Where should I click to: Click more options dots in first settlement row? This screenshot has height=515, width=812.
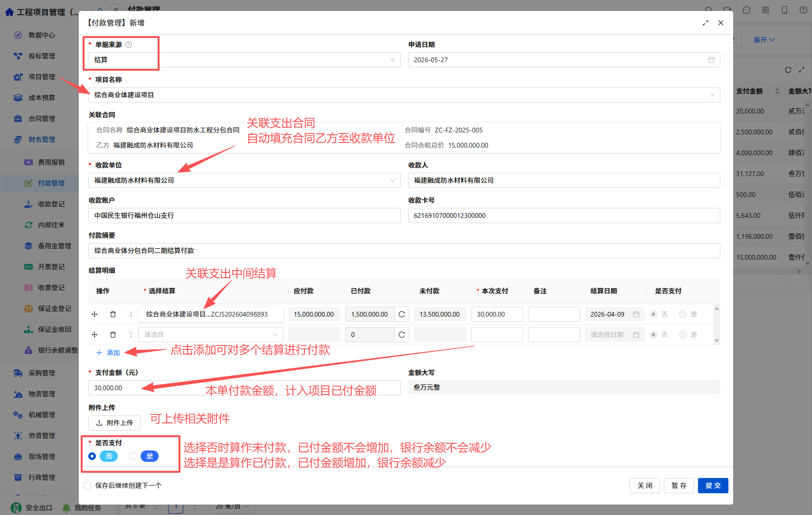coord(131,314)
